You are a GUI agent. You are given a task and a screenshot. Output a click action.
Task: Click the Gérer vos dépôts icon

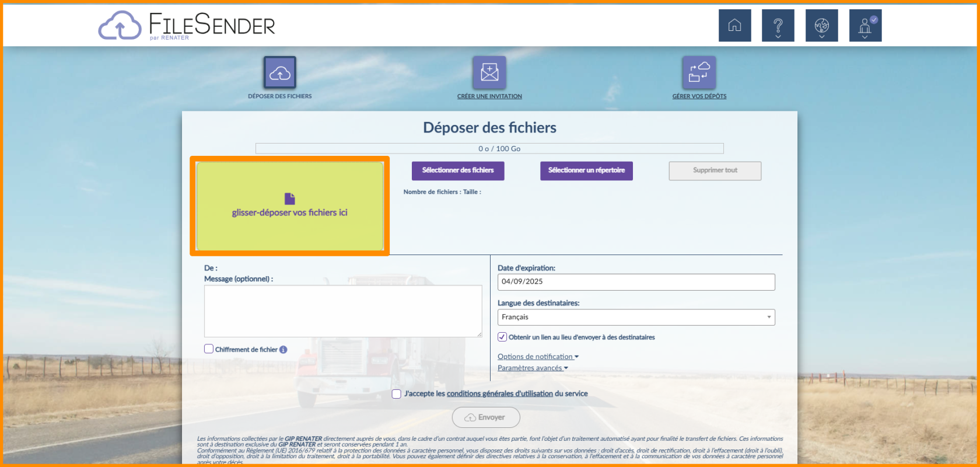[699, 73]
